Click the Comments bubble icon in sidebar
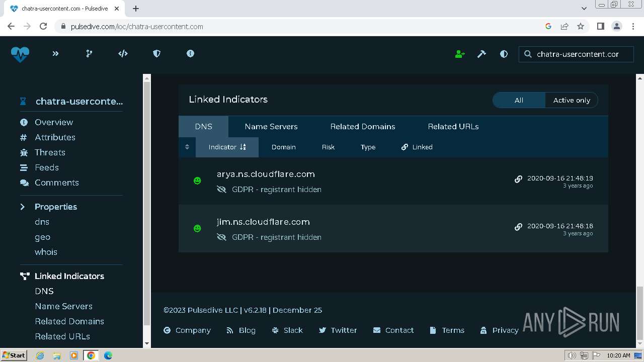 tap(24, 183)
